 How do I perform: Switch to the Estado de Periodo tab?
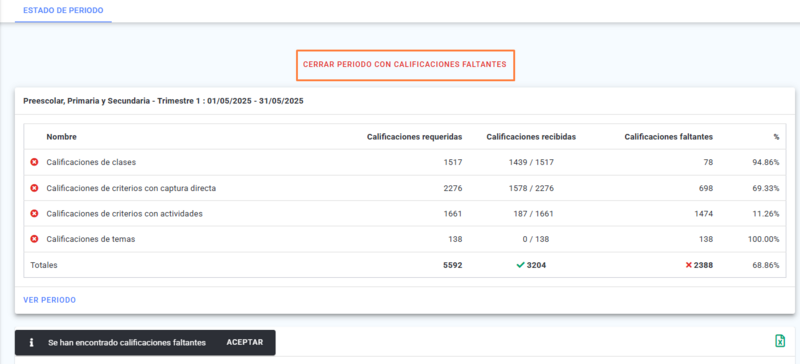tap(63, 10)
